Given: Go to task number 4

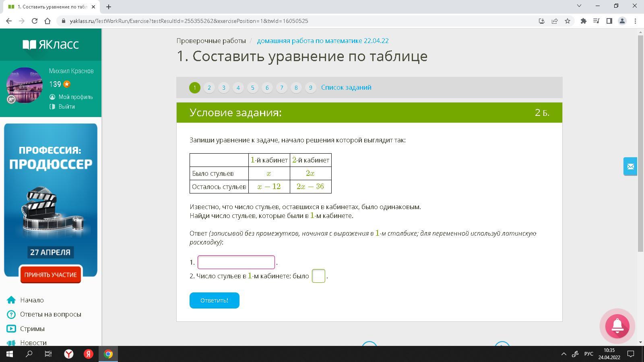Looking at the screenshot, I should tap(238, 87).
